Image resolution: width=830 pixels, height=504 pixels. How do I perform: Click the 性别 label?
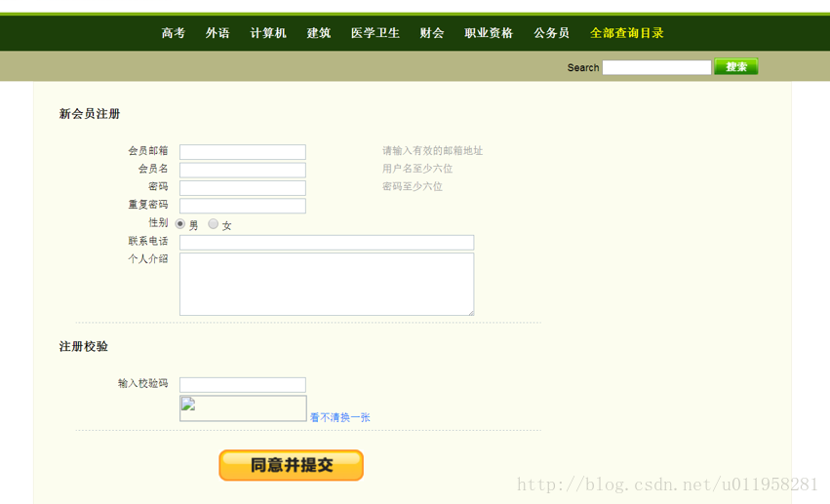point(158,222)
